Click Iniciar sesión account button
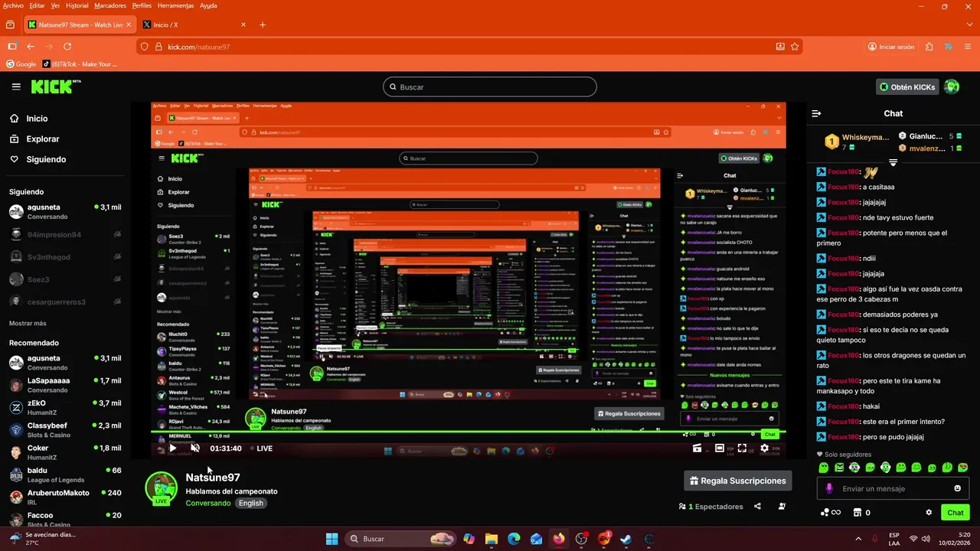The width and height of the screenshot is (980, 551). pos(891,47)
